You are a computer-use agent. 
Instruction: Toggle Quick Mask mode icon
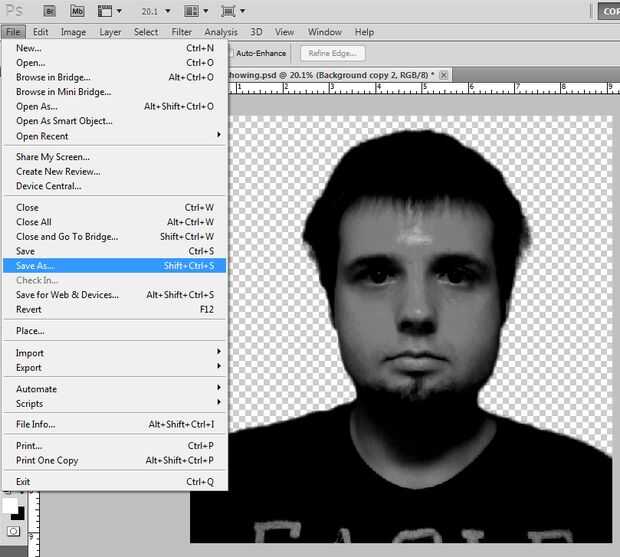14,530
